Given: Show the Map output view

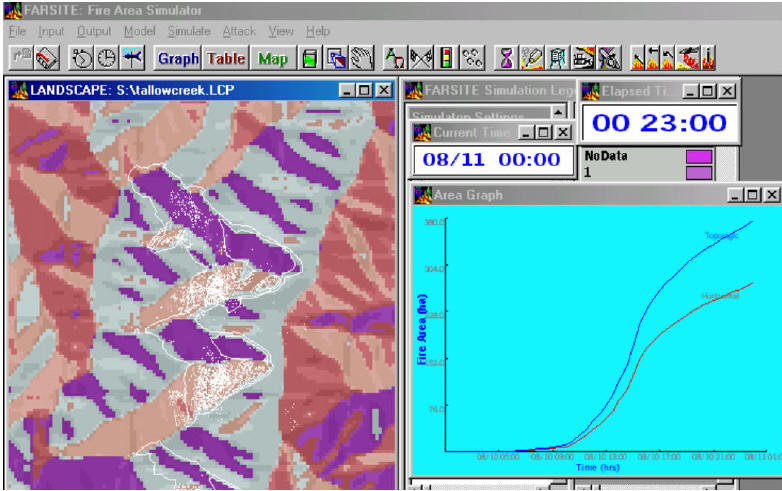Looking at the screenshot, I should point(273,58).
